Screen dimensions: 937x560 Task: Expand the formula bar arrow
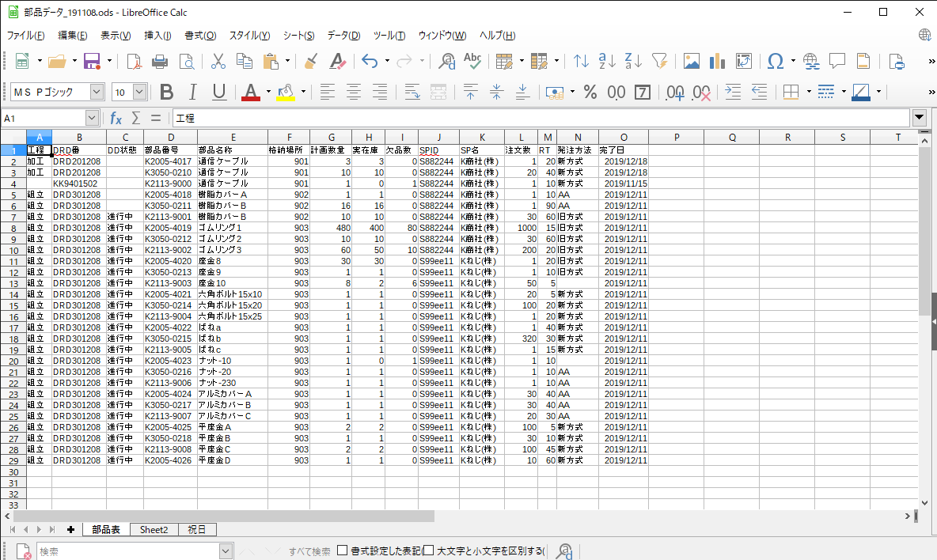919,118
